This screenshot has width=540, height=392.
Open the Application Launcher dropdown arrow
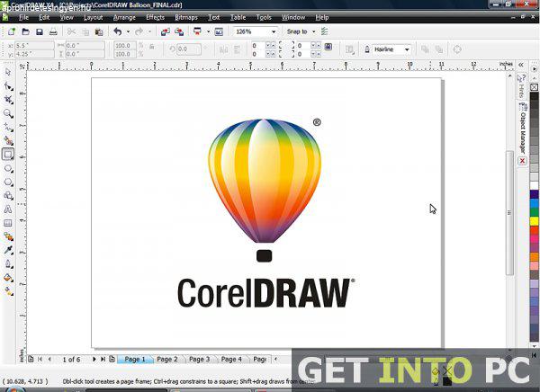click(208, 31)
